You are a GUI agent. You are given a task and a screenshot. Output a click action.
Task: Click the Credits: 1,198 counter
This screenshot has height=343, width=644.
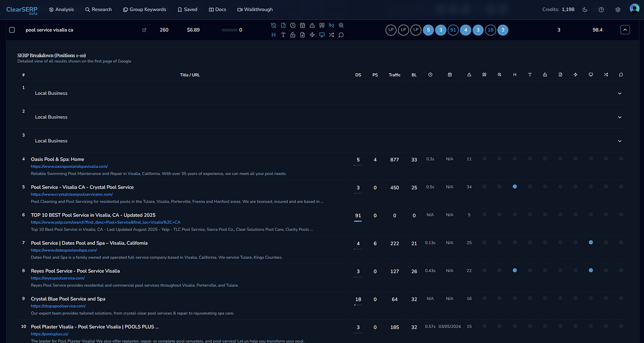(558, 10)
